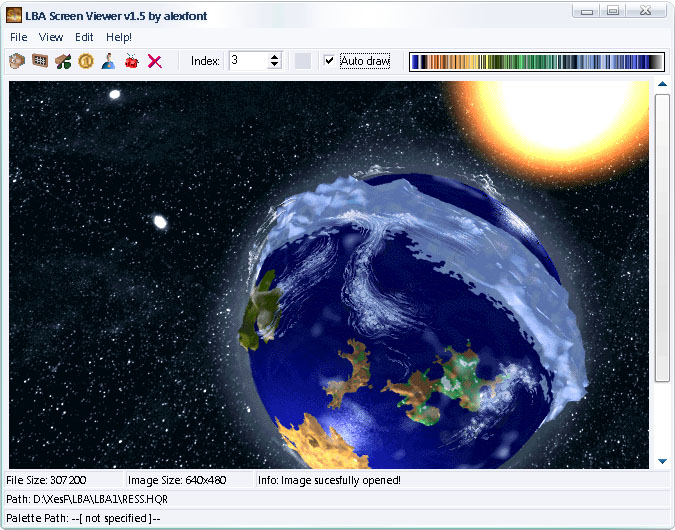The image size is (675, 530).
Task: Click the scrollbar down arrow
Action: [663, 461]
